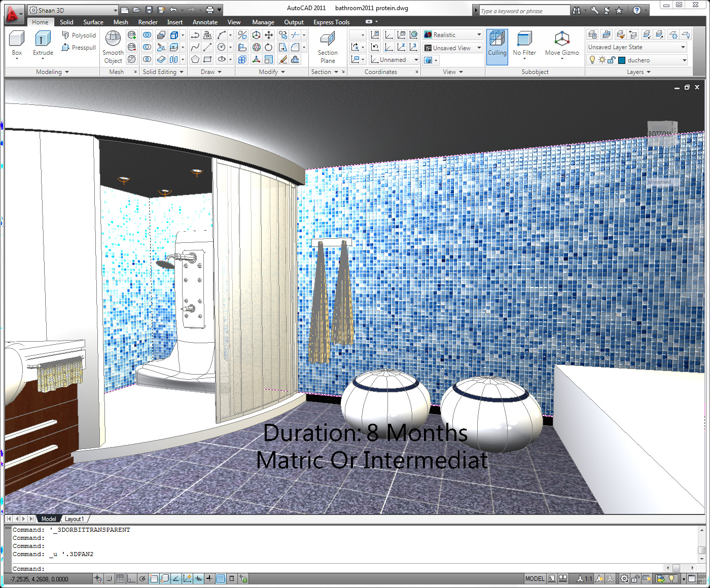710x588 pixels.
Task: Click the Presspull tool
Action: [x=79, y=48]
